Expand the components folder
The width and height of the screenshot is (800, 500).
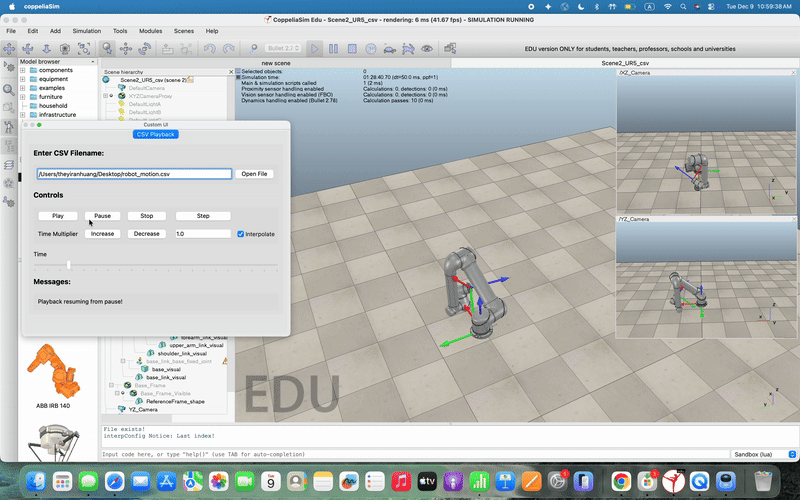[x=22, y=70]
